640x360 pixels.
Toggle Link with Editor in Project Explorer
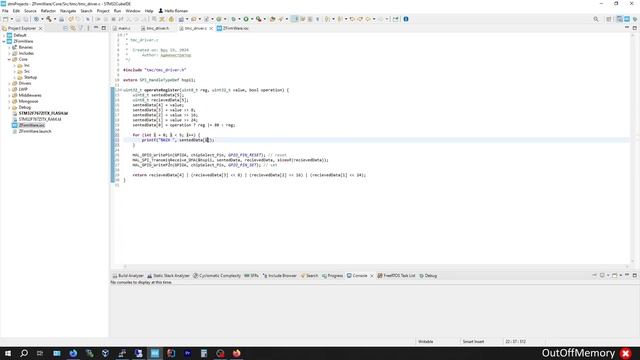coord(73,28)
